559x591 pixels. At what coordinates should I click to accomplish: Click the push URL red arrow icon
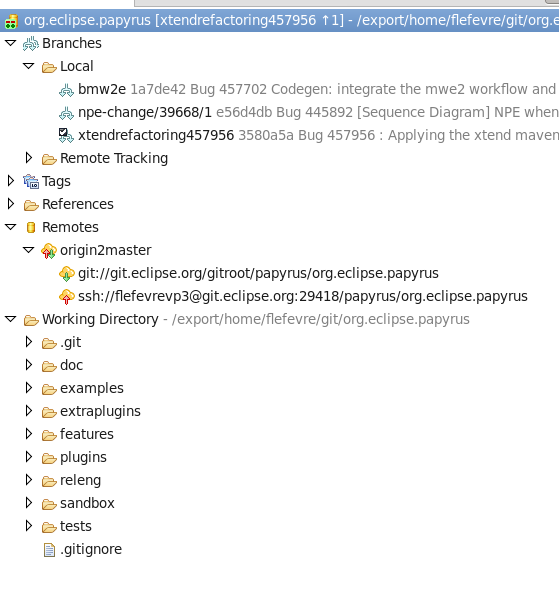pyautogui.click(x=66, y=297)
